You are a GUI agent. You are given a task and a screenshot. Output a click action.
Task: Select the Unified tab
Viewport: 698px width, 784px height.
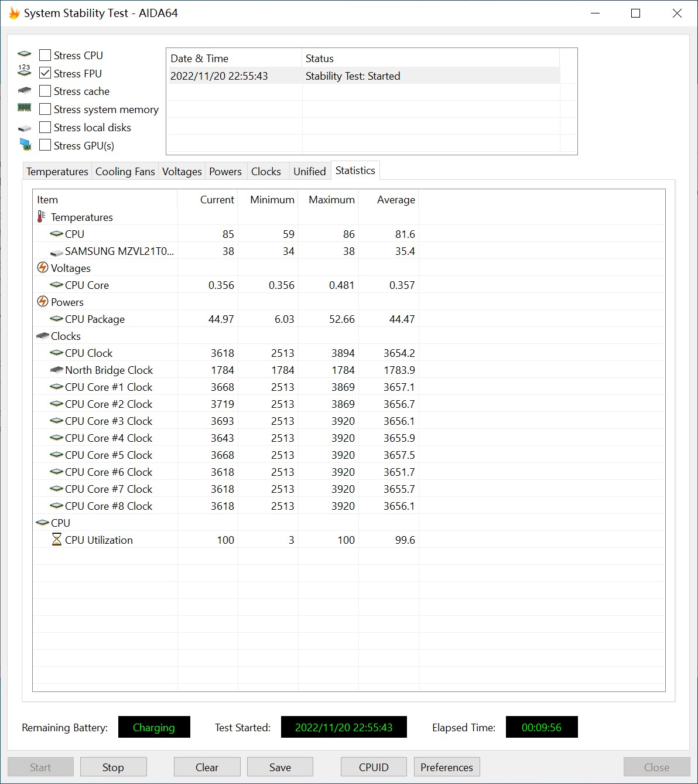pos(309,171)
